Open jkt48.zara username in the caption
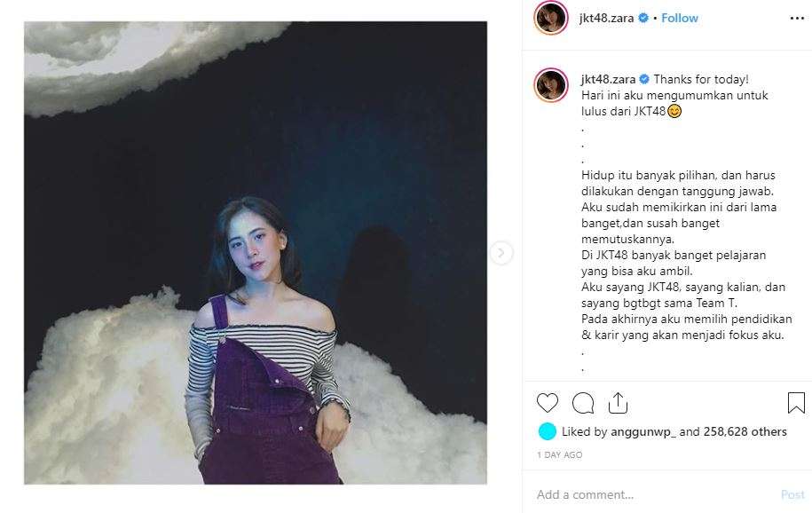The image size is (812, 513). pos(608,79)
